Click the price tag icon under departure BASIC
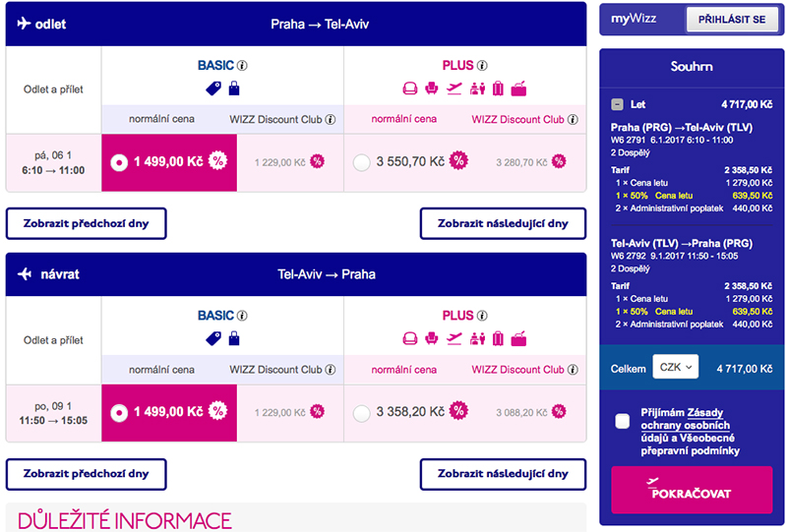This screenshot has width=787, height=532. [213, 89]
